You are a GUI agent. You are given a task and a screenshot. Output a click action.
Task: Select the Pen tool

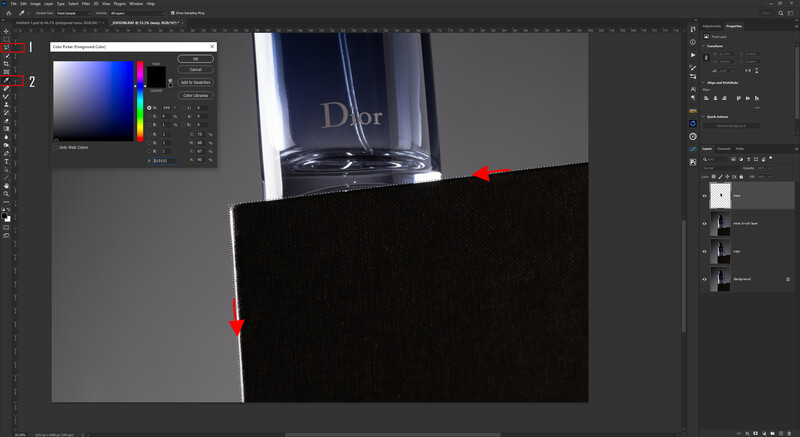[6, 153]
